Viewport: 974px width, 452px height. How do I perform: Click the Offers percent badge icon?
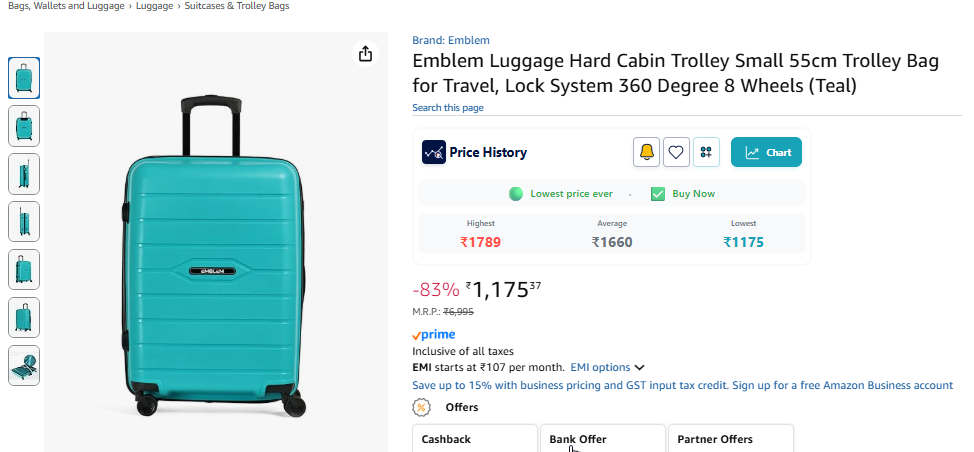(x=422, y=407)
